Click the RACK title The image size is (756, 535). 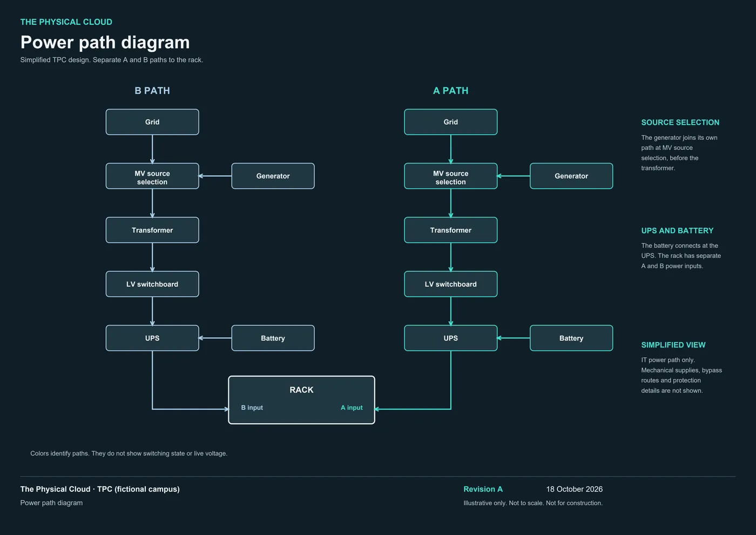tap(301, 390)
